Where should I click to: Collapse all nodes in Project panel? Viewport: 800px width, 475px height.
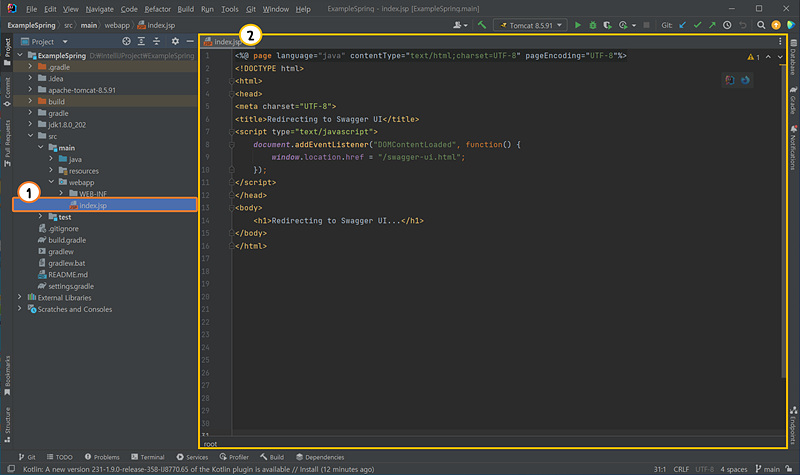(x=156, y=41)
